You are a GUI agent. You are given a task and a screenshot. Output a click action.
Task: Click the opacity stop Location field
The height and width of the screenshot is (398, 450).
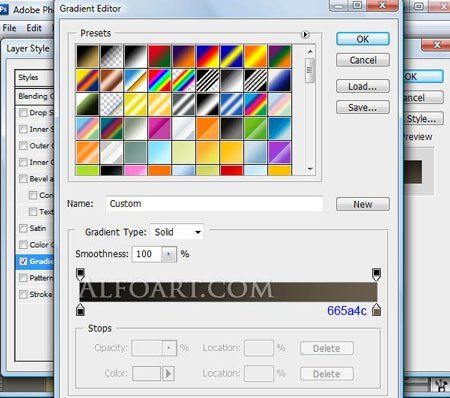(x=259, y=348)
